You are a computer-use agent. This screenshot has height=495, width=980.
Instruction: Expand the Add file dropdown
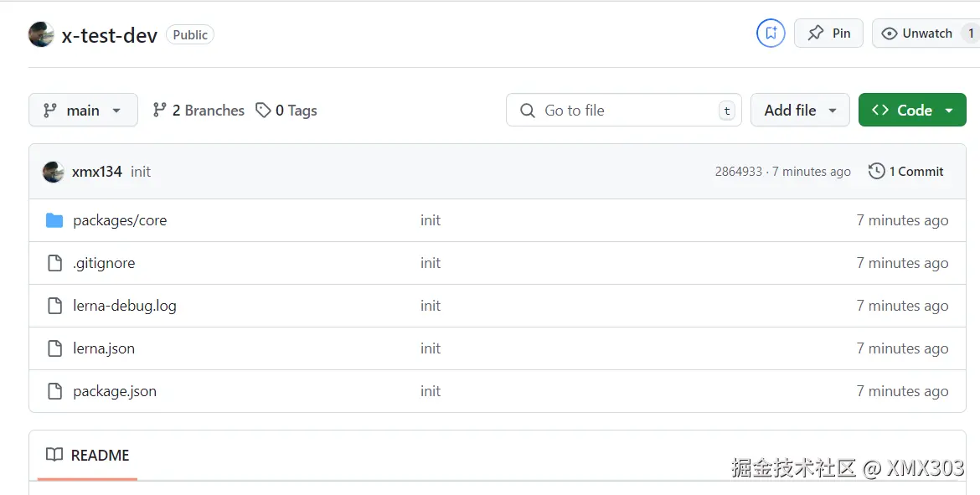click(x=800, y=111)
